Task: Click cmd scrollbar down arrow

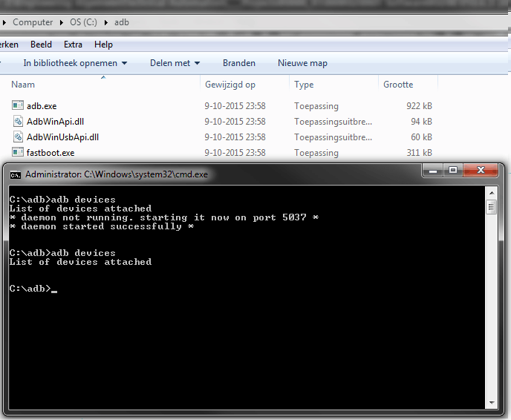Action: pos(492,403)
